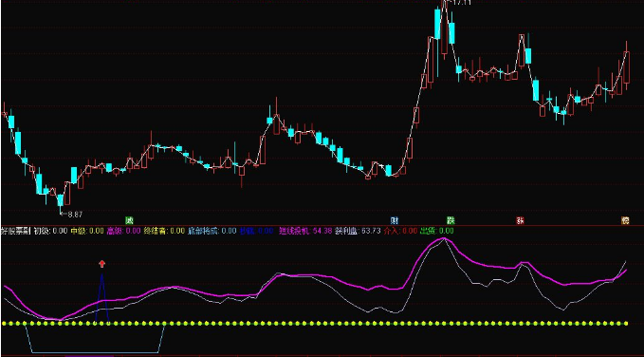Click the tallest cyan candlestick at the price peak
This screenshot has height=357, width=644.
click(x=438, y=24)
